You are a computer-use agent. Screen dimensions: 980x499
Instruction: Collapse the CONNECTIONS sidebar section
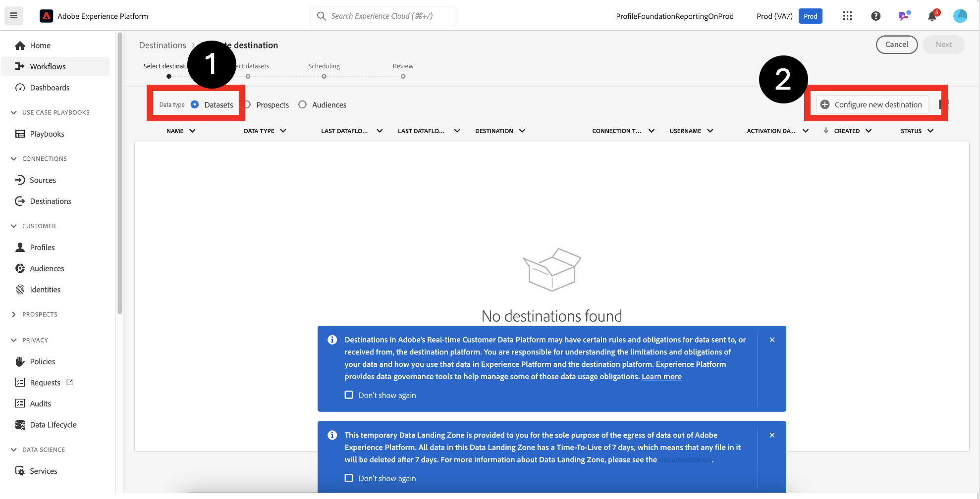[14, 159]
